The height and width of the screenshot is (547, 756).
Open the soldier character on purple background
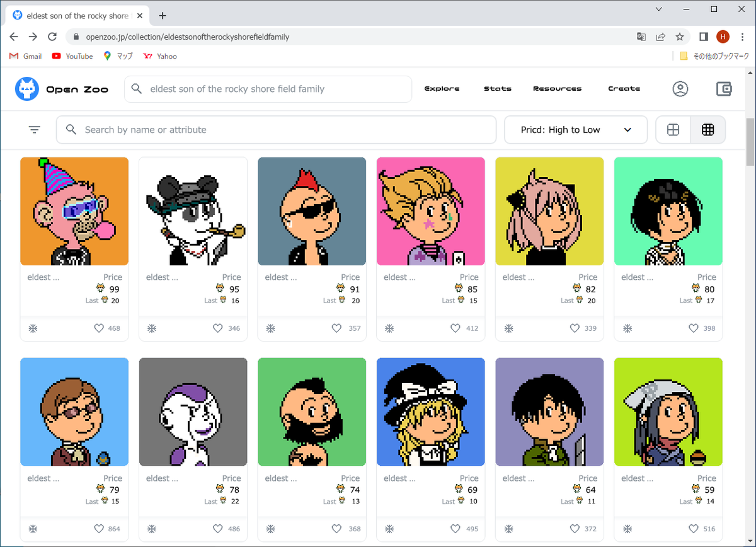click(x=549, y=412)
